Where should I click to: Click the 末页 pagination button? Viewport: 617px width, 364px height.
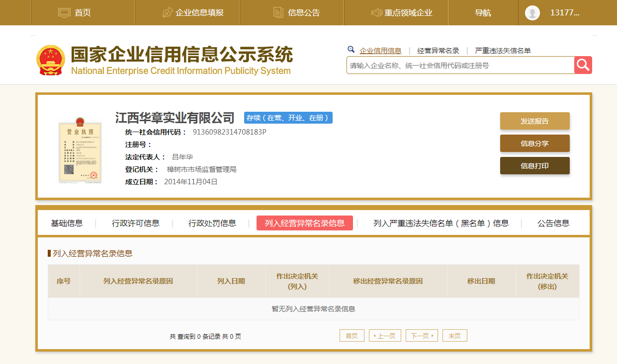tap(455, 336)
